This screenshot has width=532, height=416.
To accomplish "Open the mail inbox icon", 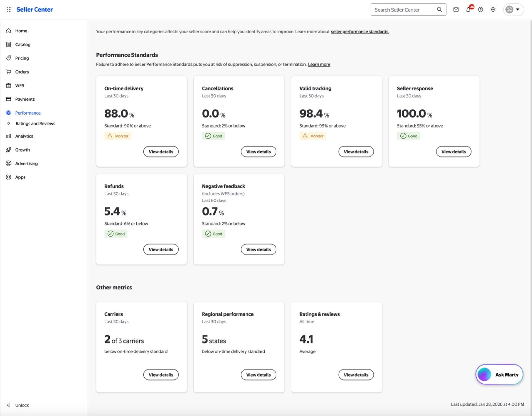I will point(456,10).
